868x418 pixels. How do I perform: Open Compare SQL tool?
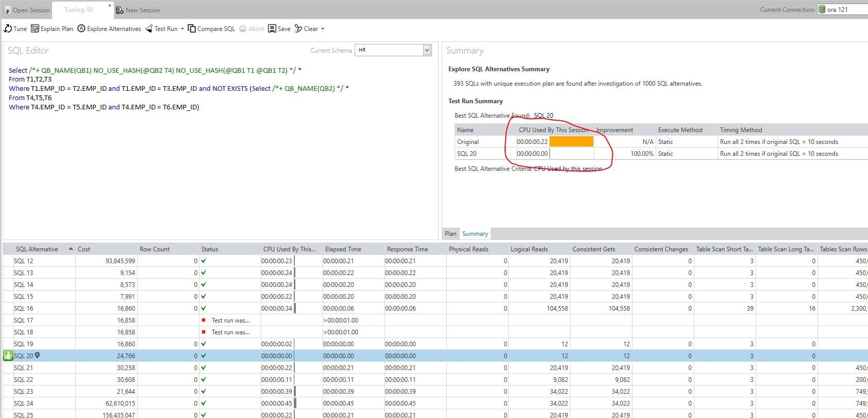[x=192, y=29]
